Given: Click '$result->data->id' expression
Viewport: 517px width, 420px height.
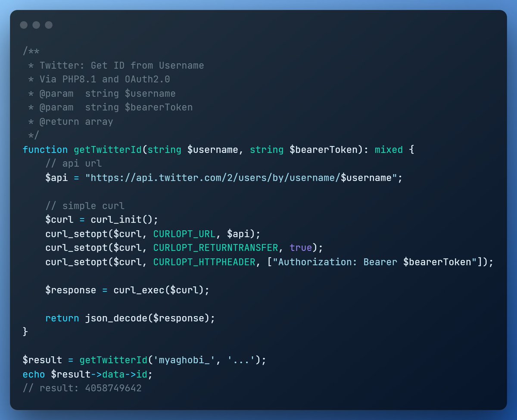Looking at the screenshot, I should (x=99, y=374).
